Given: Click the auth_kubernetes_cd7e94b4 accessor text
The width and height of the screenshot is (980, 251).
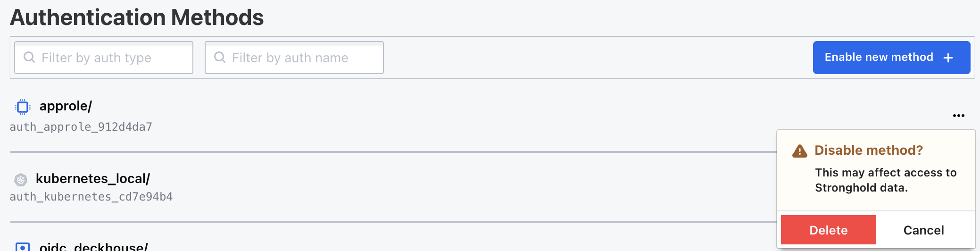Looking at the screenshot, I should click(91, 197).
